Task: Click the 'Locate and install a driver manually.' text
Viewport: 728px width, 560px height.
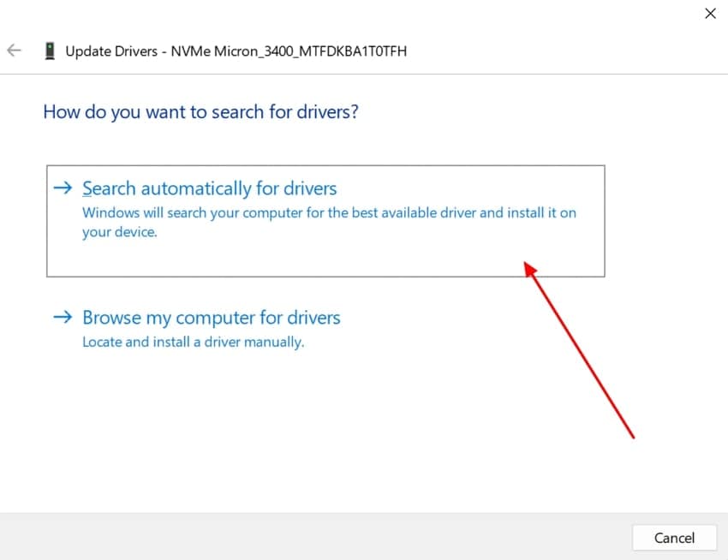Action: pyautogui.click(x=194, y=343)
